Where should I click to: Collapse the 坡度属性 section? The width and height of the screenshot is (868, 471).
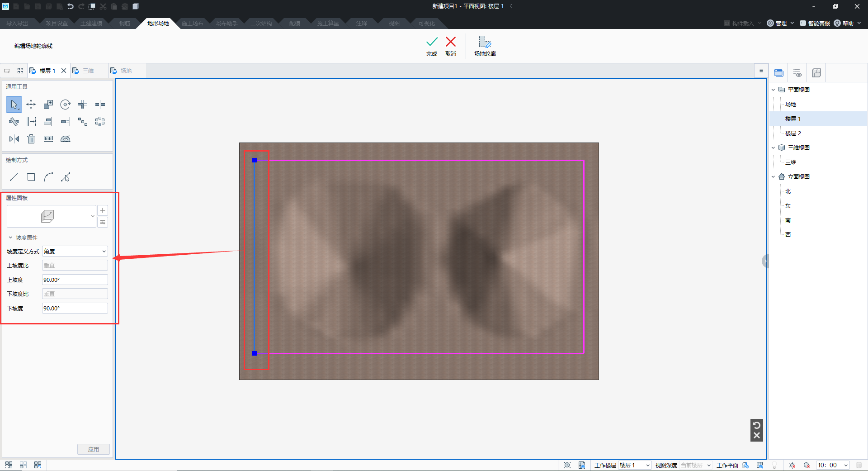[10, 238]
